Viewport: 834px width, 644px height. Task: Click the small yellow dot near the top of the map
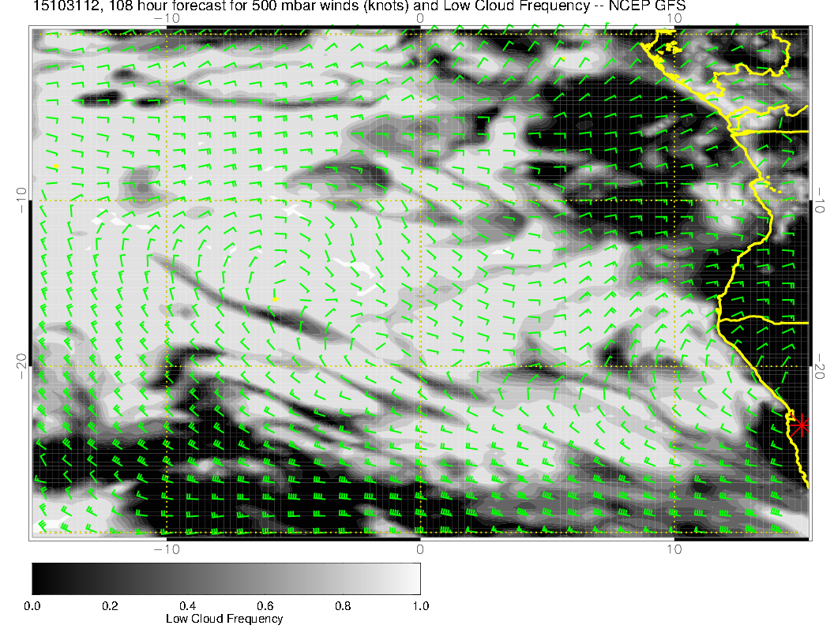(x=563, y=58)
